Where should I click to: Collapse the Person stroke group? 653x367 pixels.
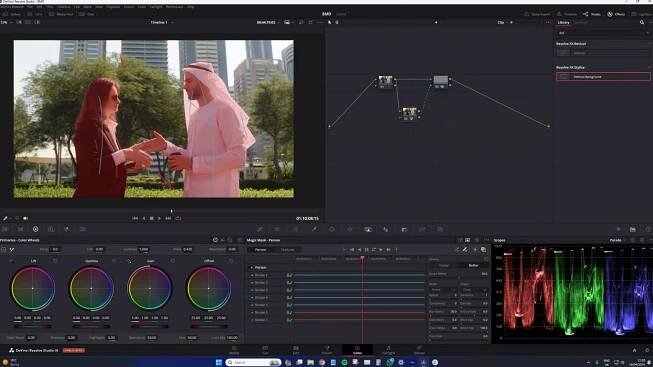(252, 267)
